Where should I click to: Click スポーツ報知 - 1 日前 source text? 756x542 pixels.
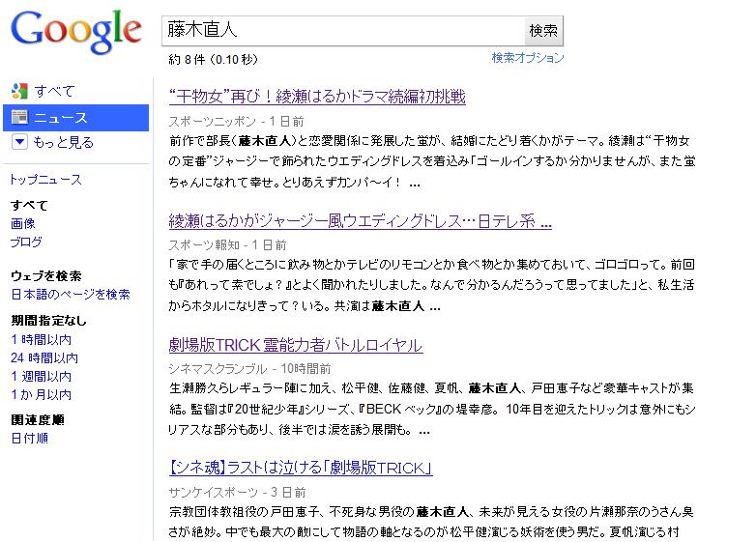(x=227, y=245)
